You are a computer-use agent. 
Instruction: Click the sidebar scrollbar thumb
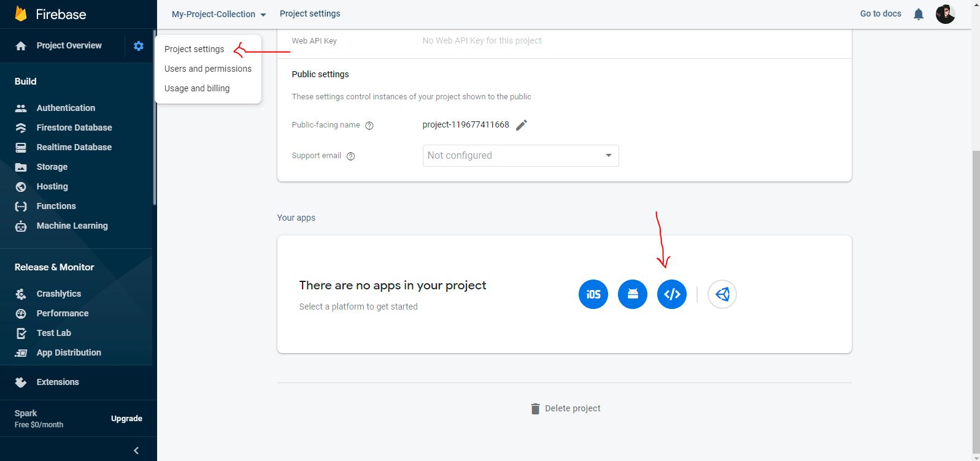155,117
